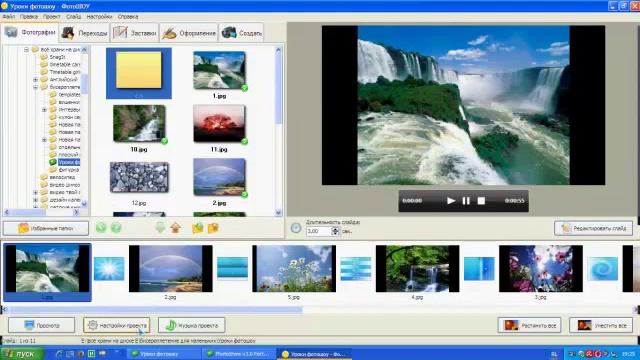Viewport: 640px width, 360px height.
Task: Click the green forward navigation arrow
Action: coord(116,228)
